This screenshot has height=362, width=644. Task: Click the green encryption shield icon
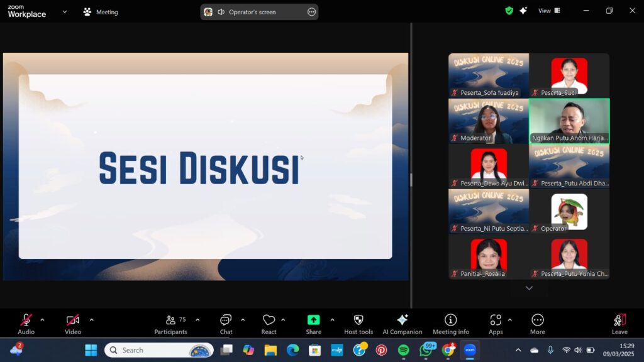[x=508, y=11]
